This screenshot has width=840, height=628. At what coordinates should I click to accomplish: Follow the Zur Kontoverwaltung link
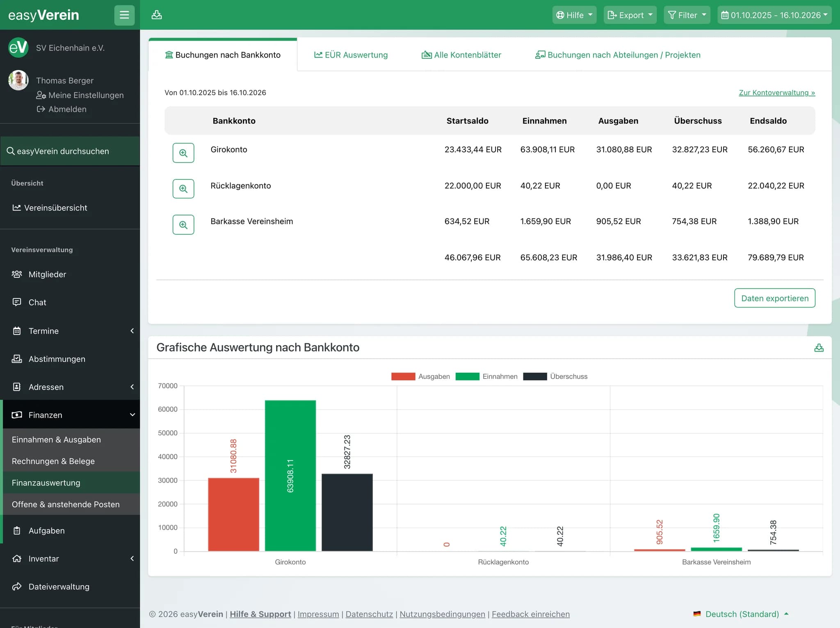(x=777, y=93)
